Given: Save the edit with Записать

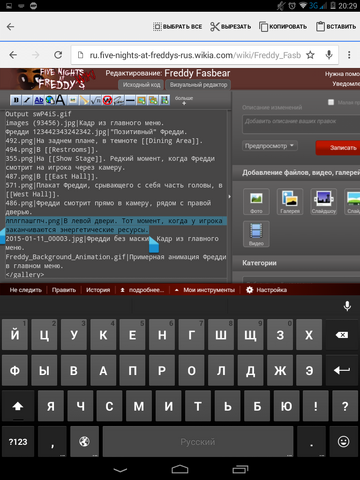Looking at the screenshot, I should coord(338,147).
